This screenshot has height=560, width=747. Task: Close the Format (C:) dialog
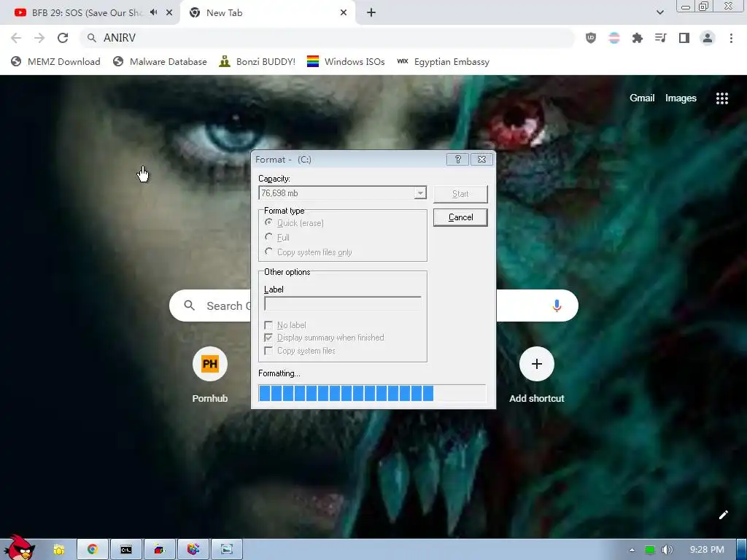[481, 160]
